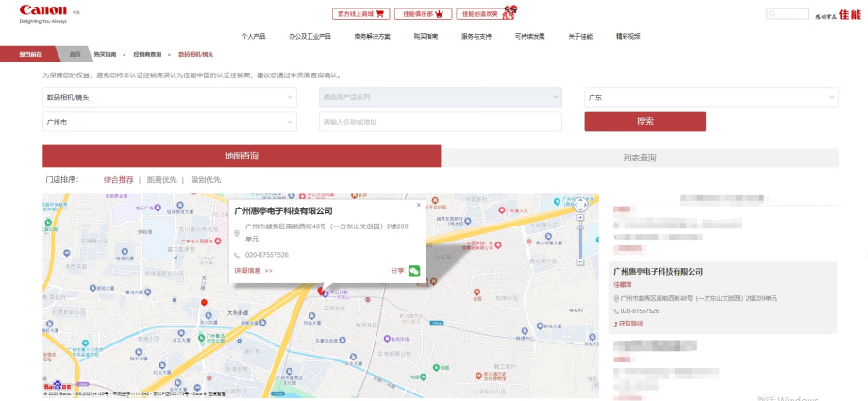Open the 服务与支持 menu

[476, 36]
